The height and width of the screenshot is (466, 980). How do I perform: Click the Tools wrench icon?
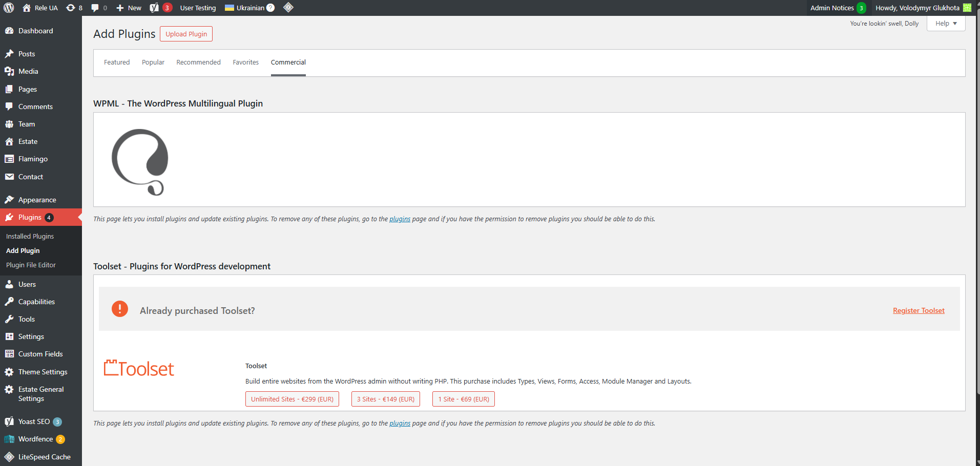[x=9, y=319]
